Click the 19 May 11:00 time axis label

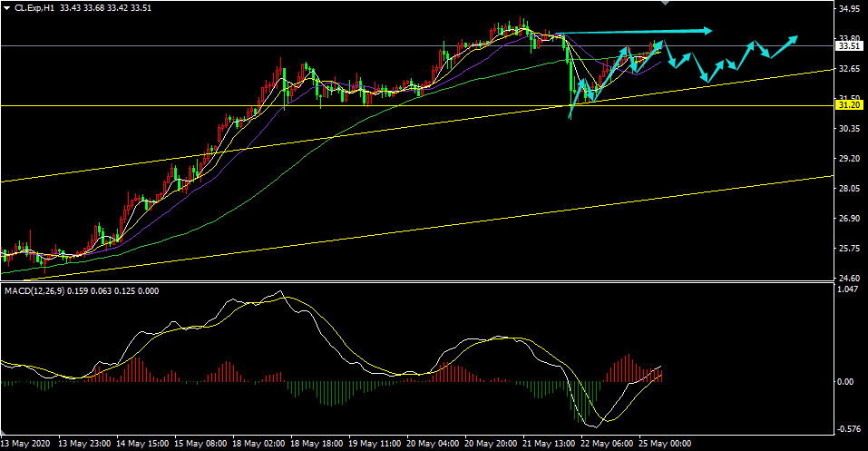375,444
